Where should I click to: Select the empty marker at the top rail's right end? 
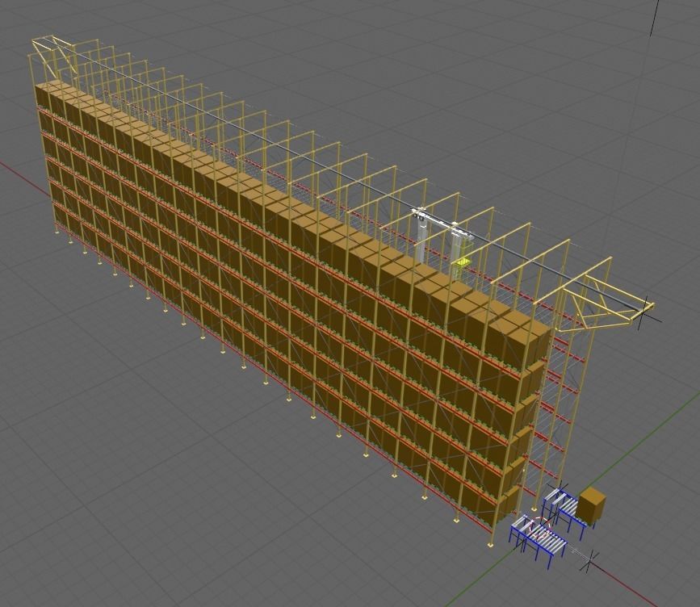tap(643, 312)
